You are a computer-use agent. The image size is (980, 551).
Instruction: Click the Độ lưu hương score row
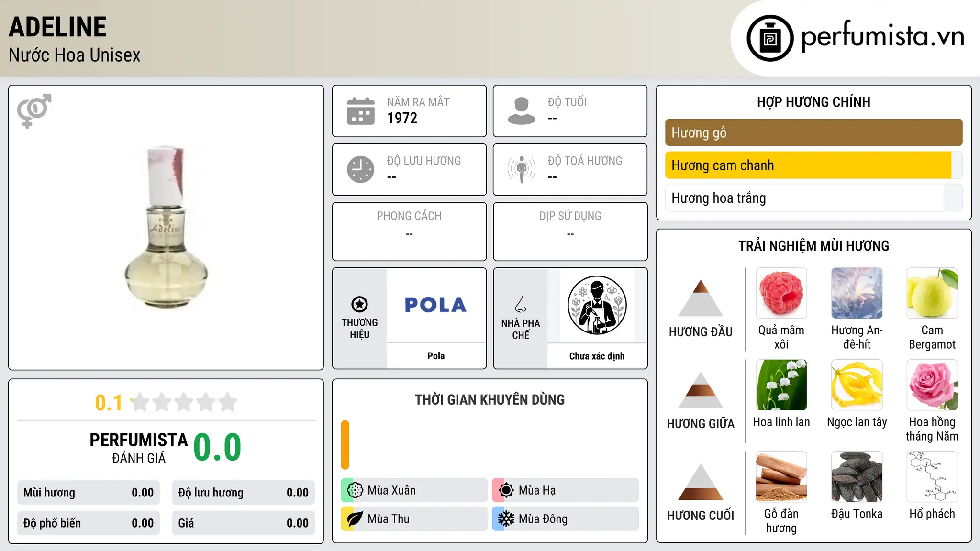tap(243, 493)
